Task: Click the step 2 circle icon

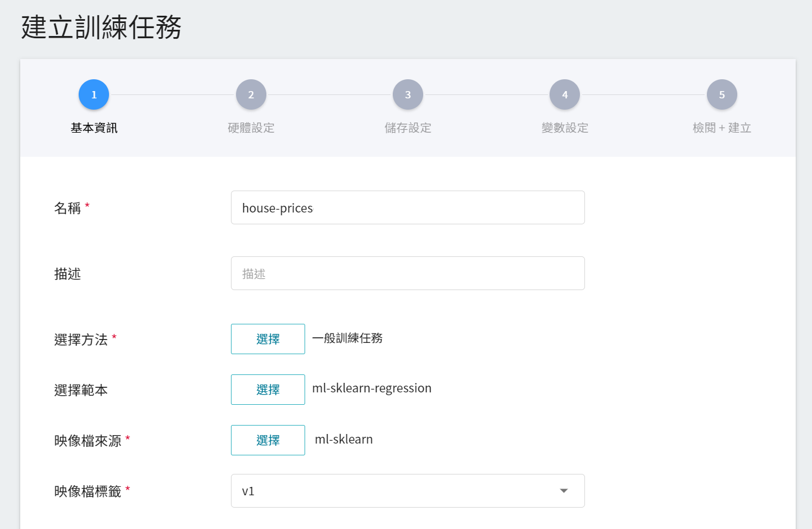Action: point(251,94)
